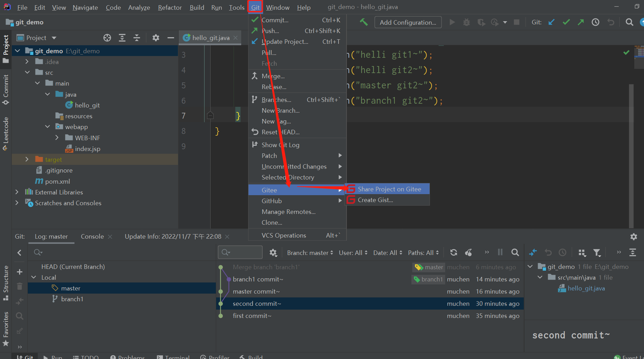Click the editor vertical scrollbar
This screenshot has width=644, height=359.
click(631, 156)
